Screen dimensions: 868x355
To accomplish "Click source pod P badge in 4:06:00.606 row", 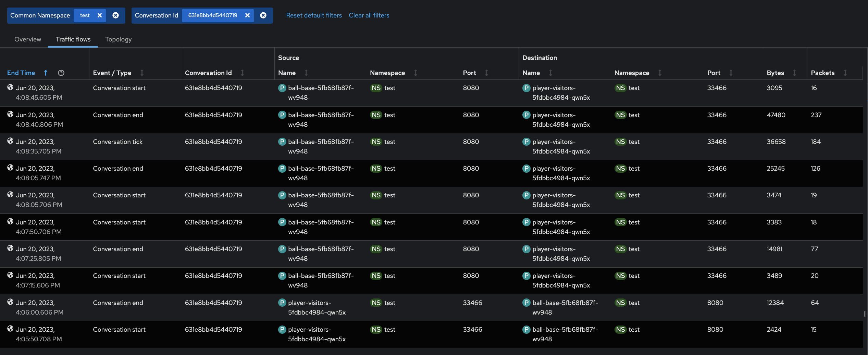I will 282,303.
